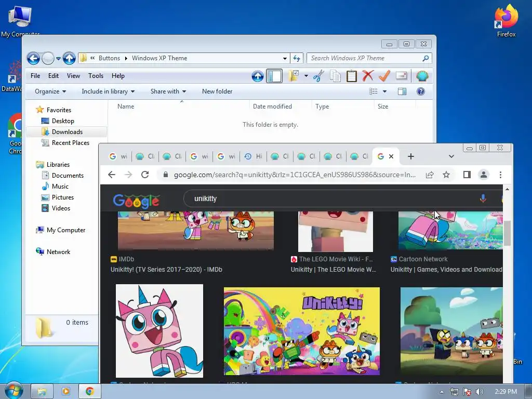Click the E-mail envelope icon in toolbar
532x399 pixels.
[x=402, y=76]
